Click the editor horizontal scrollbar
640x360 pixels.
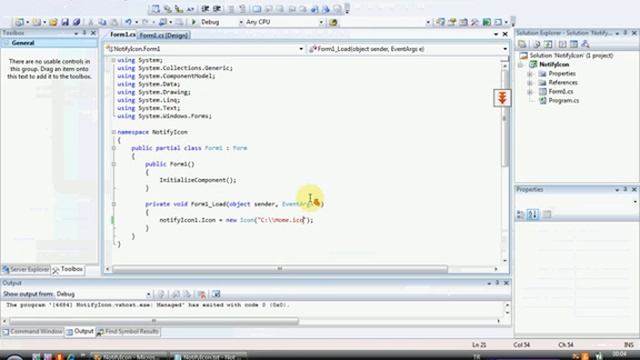(x=280, y=269)
